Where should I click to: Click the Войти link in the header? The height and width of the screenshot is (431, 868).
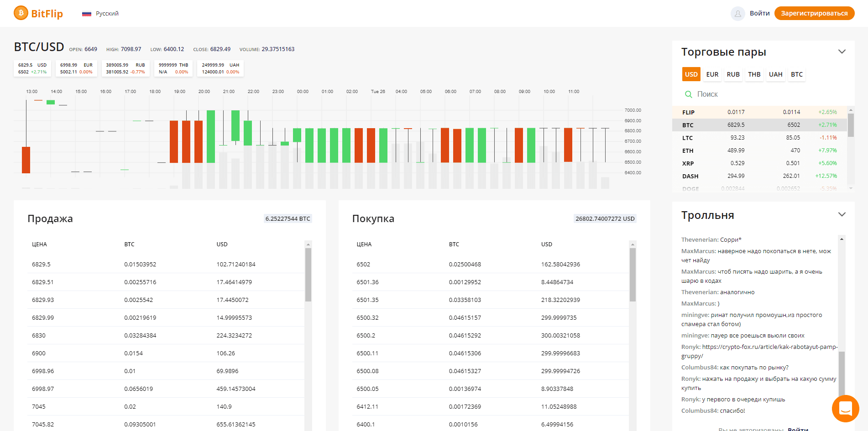[x=759, y=13]
